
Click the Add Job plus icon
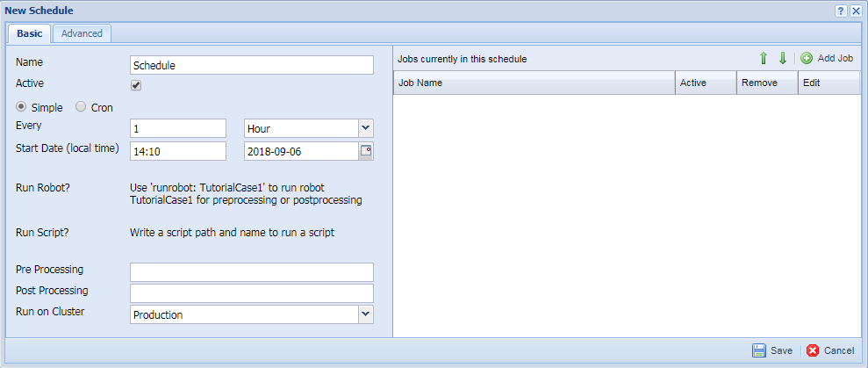(807, 59)
